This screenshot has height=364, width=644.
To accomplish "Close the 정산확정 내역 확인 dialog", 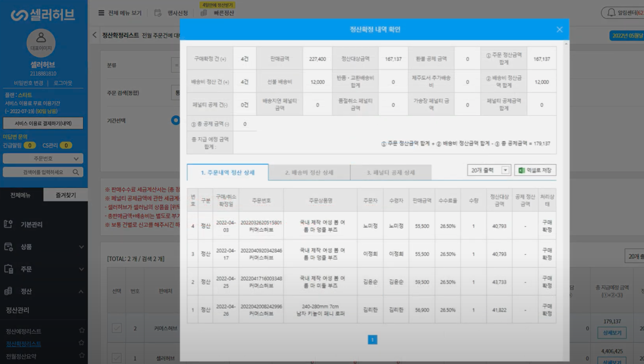I will (559, 30).
